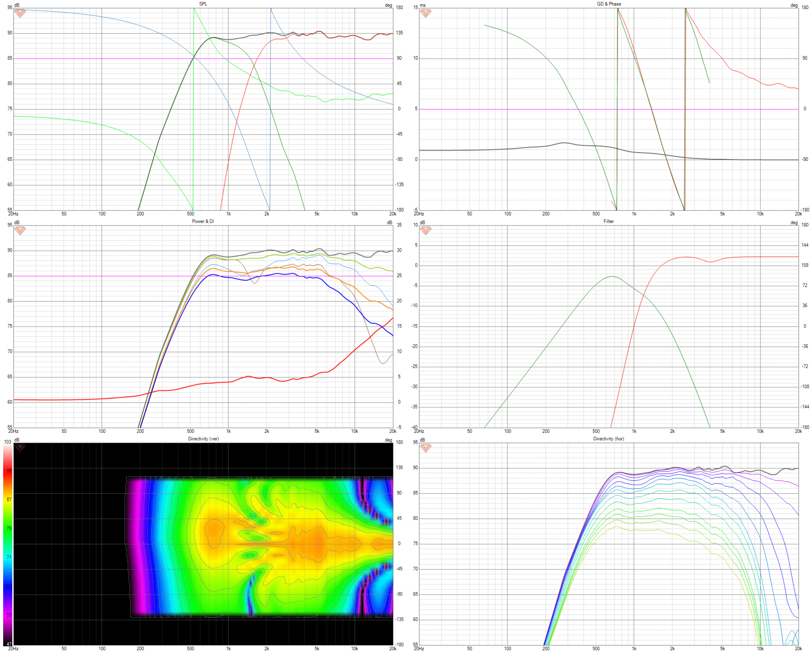Click the deg unit label of Directivity (ver)
This screenshot has height=653, width=812.
pyautogui.click(x=389, y=440)
